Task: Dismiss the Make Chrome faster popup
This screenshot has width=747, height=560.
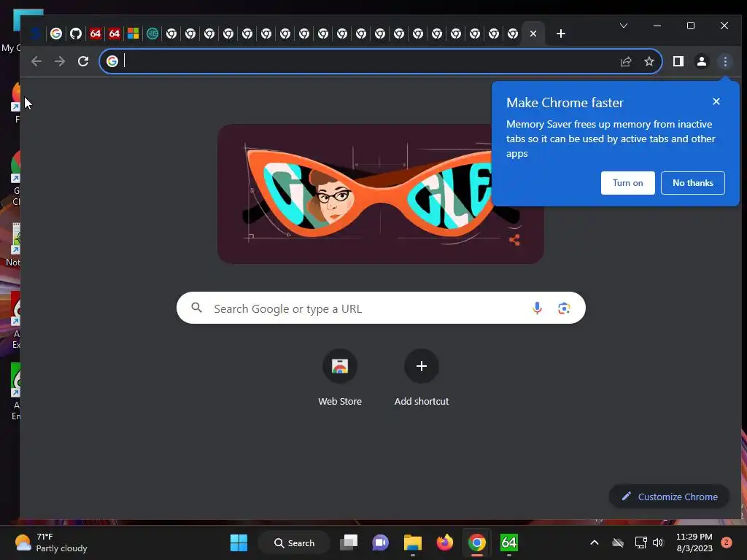Action: click(x=716, y=101)
